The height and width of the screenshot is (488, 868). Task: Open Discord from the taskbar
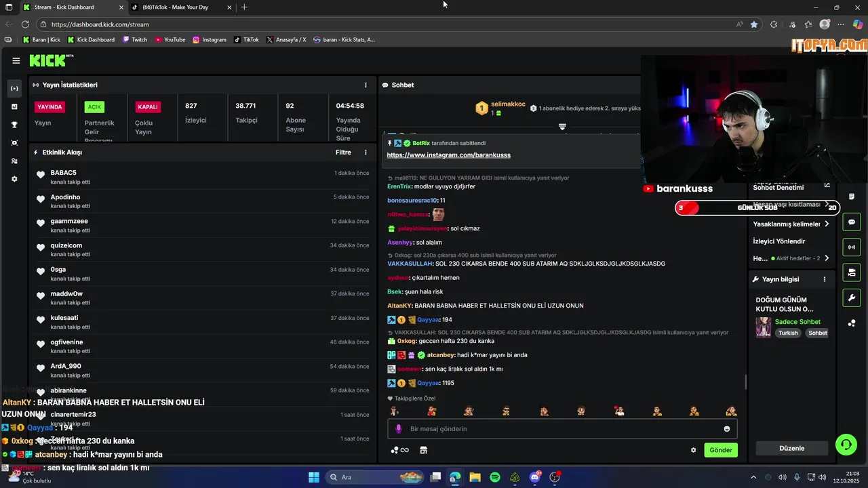tap(535, 477)
